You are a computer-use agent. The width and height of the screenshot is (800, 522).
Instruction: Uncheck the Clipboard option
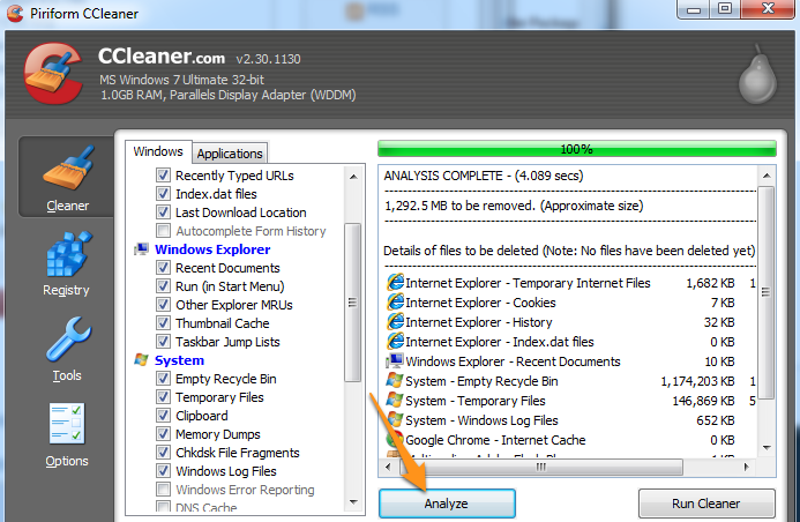[x=163, y=415]
